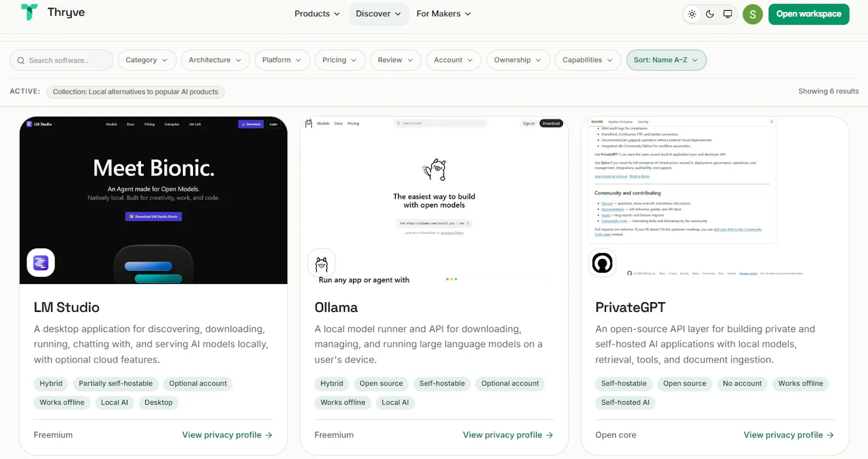Click Hybrid tag on Ollama card

(331, 384)
